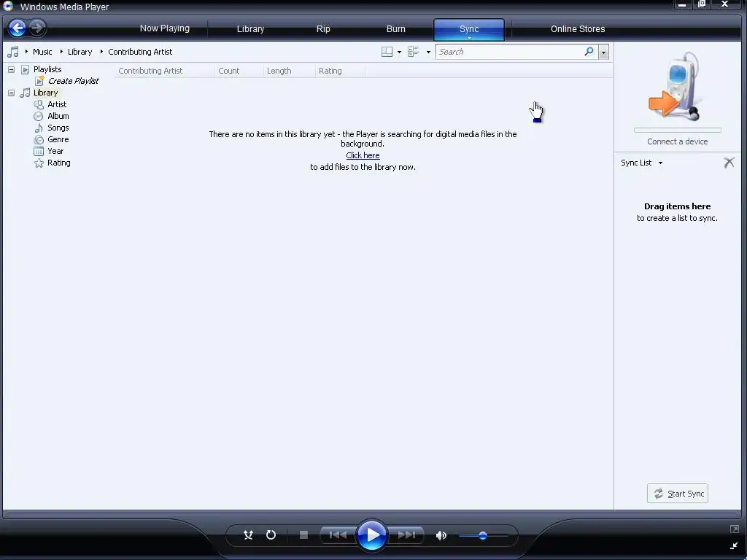Screen dimensions: 747x560
Task: Click the Next track button
Action: [406, 534]
